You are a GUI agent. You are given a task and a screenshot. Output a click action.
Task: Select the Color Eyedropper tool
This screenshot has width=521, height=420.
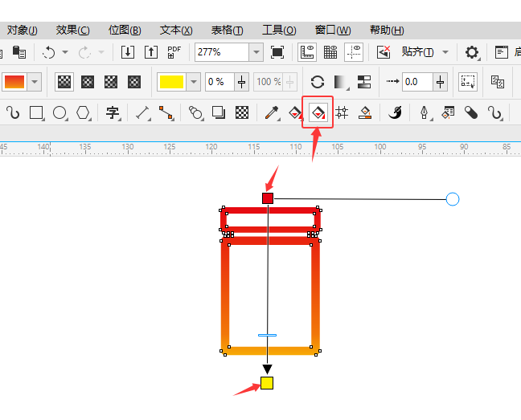pyautogui.click(x=272, y=112)
